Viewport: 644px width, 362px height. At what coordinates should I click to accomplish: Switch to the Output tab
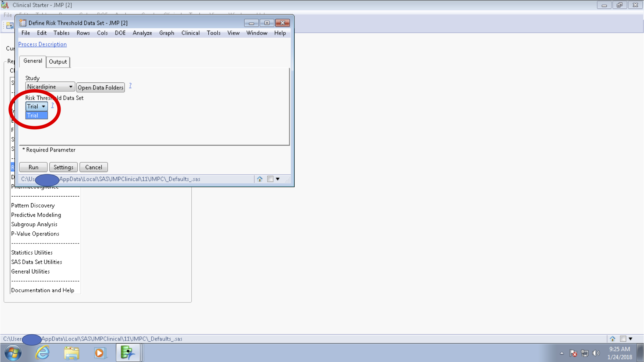point(58,62)
